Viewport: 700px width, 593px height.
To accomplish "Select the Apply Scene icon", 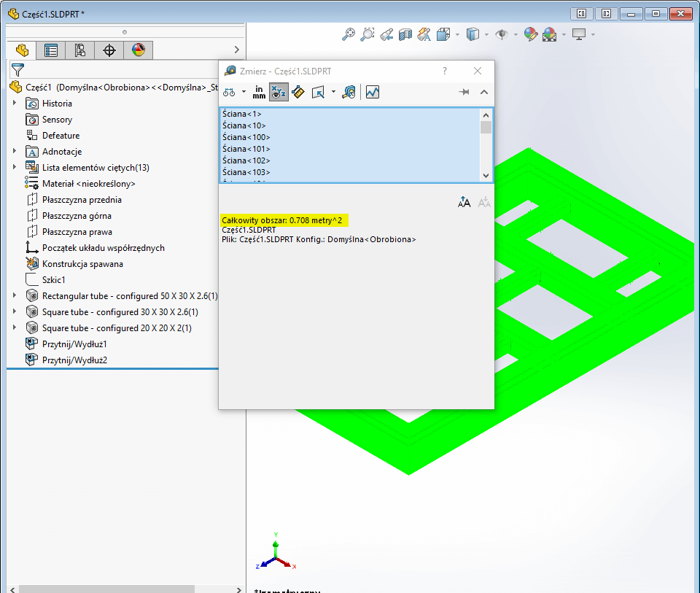I will tap(548, 34).
